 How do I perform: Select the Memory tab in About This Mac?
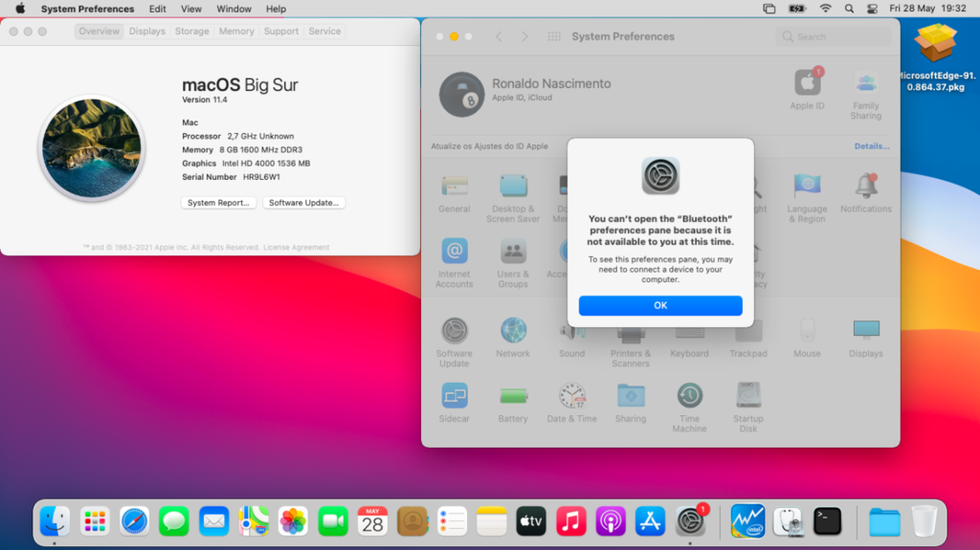point(236,32)
